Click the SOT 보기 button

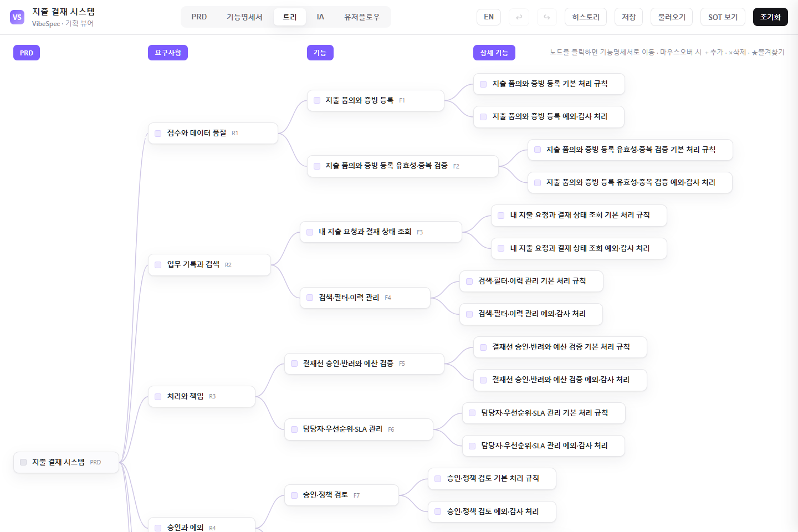(723, 17)
